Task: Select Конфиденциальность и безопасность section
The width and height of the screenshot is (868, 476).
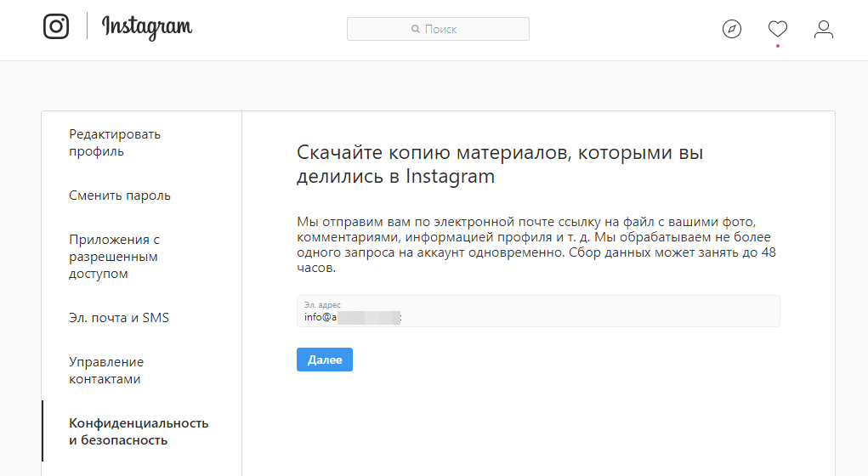Action: 139,431
